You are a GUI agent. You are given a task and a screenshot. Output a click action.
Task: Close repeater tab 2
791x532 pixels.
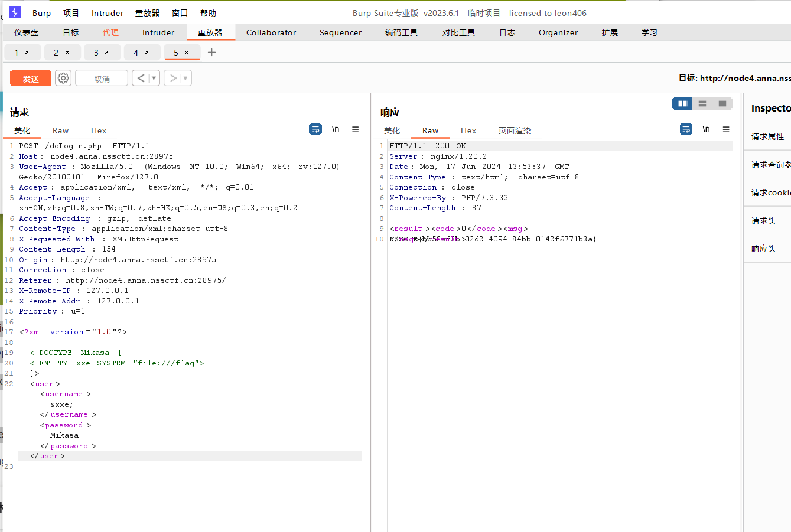click(67, 53)
